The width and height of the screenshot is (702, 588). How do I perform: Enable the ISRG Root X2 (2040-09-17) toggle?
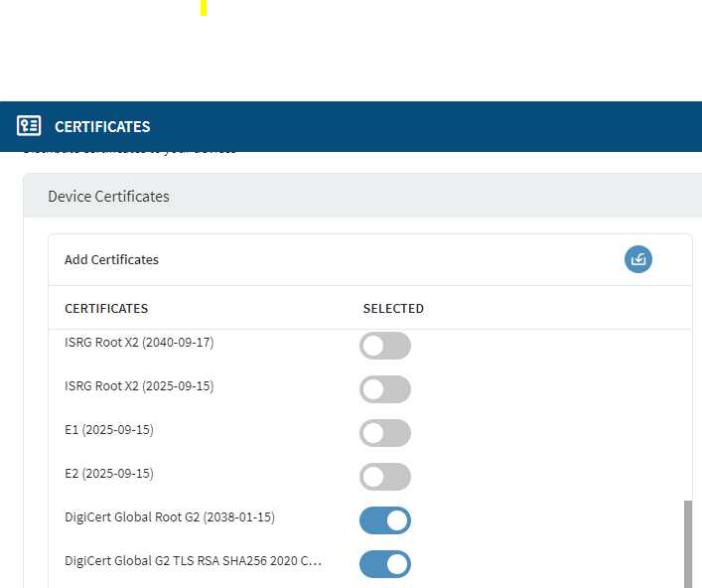click(385, 346)
